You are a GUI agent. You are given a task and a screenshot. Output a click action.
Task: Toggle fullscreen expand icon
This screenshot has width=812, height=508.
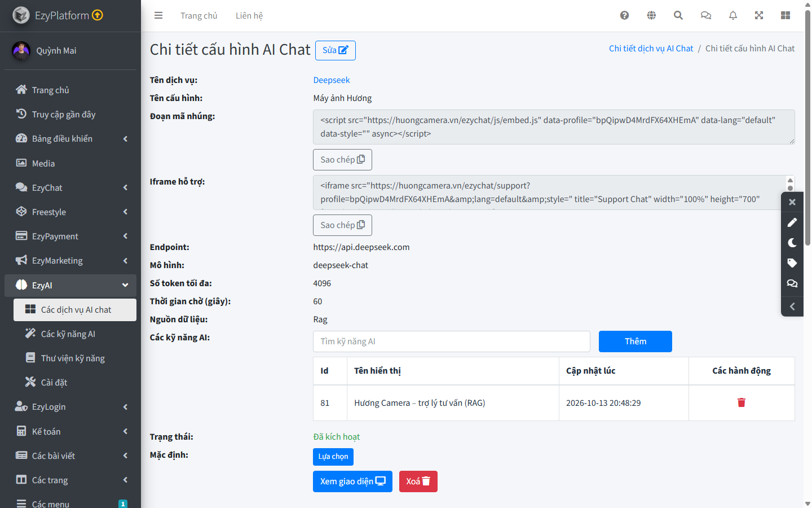pos(759,16)
